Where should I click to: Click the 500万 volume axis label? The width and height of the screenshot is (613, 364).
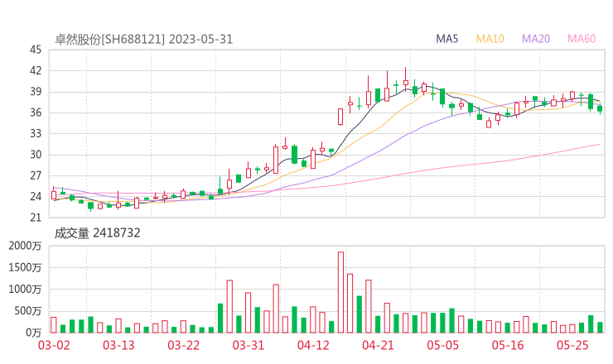coord(28,311)
